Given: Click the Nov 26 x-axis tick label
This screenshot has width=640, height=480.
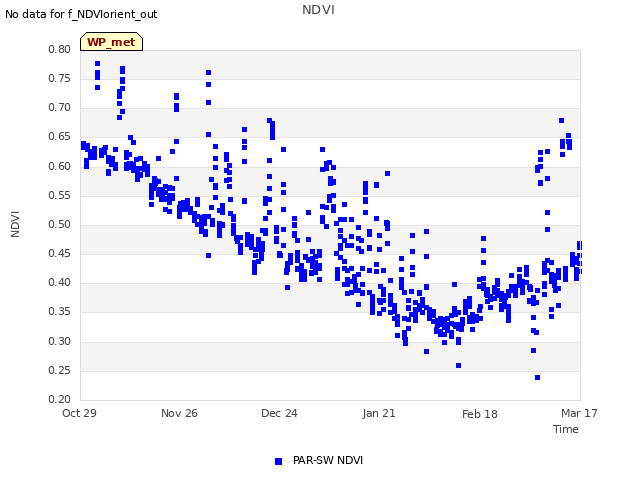Looking at the screenshot, I should pos(179,413).
